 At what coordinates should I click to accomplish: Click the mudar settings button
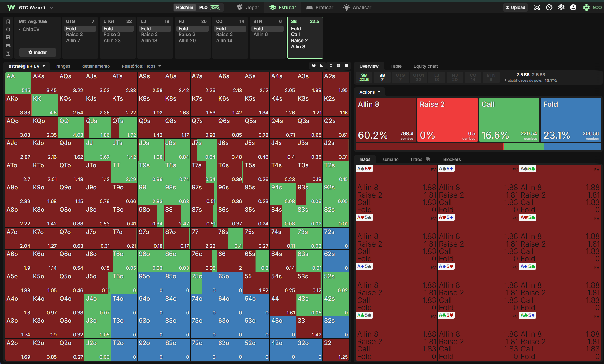coord(38,52)
